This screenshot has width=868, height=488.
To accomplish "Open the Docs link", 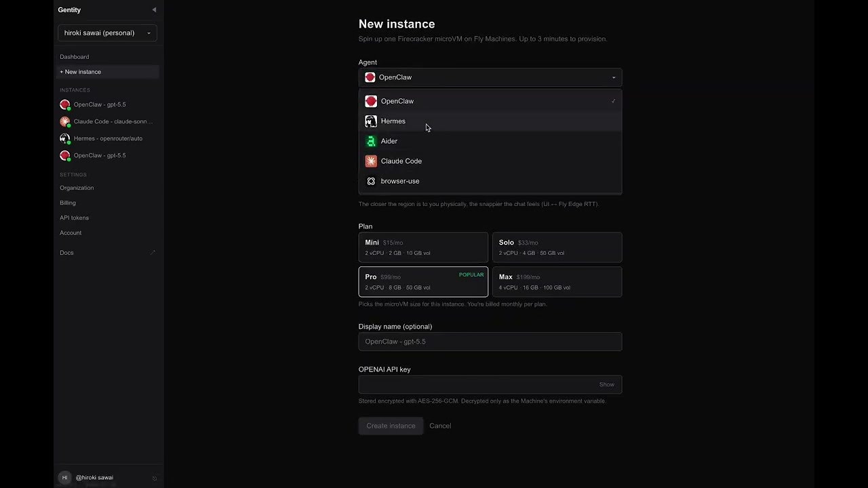I will click(x=108, y=253).
